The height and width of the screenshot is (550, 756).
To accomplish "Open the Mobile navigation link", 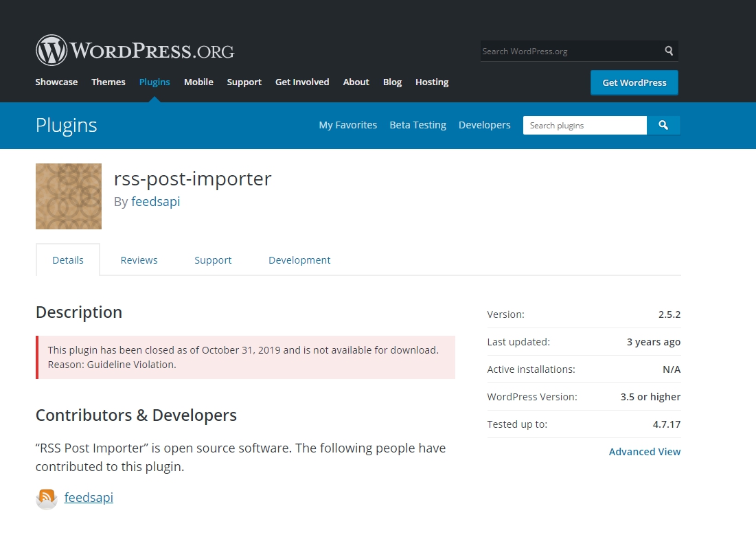I will [198, 82].
